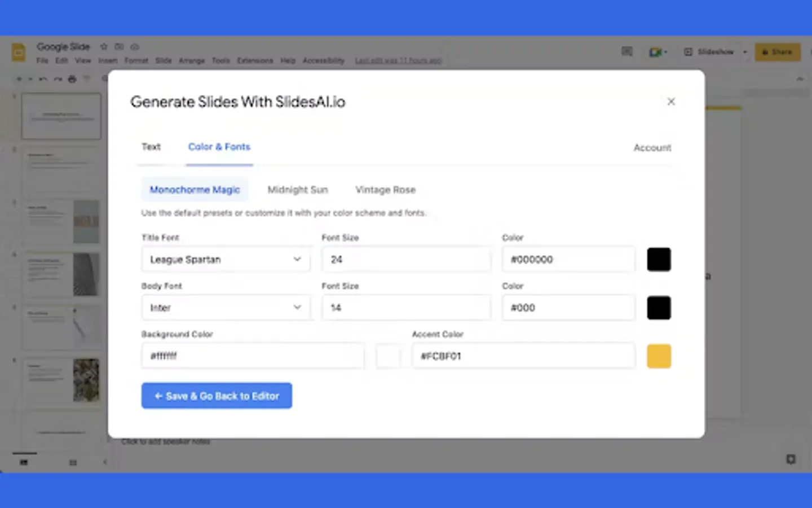
Task: Click the body Color field #000
Action: [568, 308]
